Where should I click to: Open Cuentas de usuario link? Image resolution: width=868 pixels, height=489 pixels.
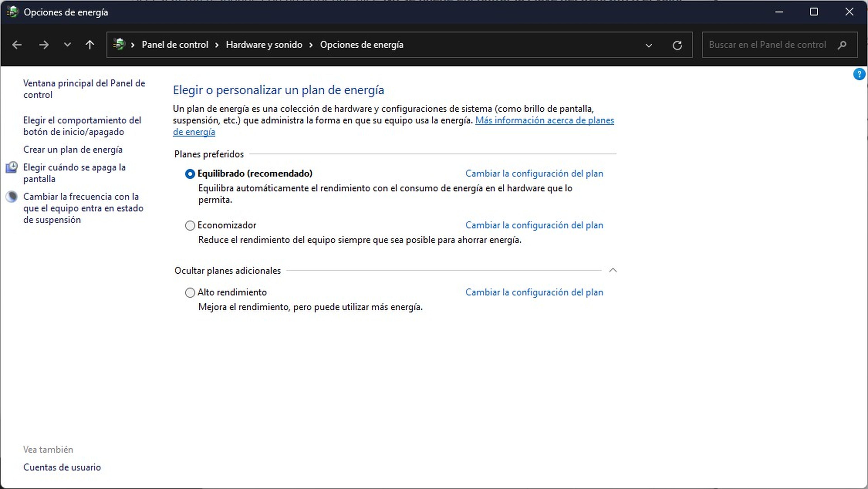[62, 468]
